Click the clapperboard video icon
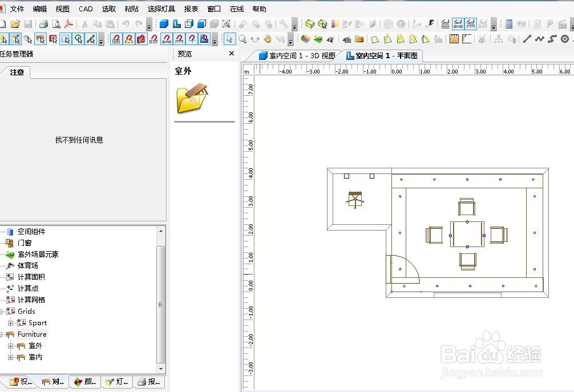Viewport: 574px width, 392px height. click(x=562, y=24)
